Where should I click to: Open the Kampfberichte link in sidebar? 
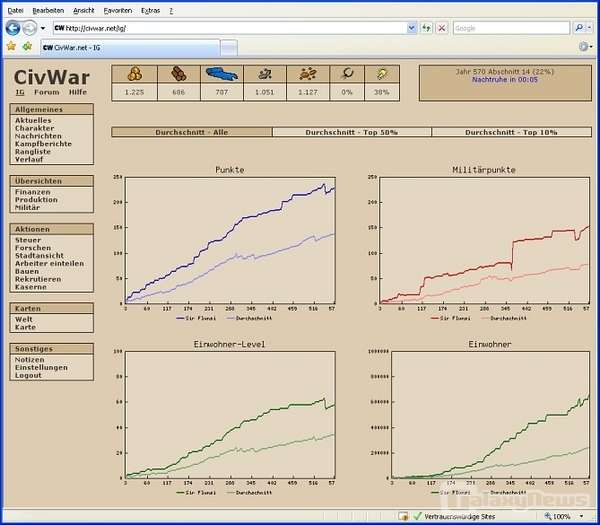tap(43, 144)
